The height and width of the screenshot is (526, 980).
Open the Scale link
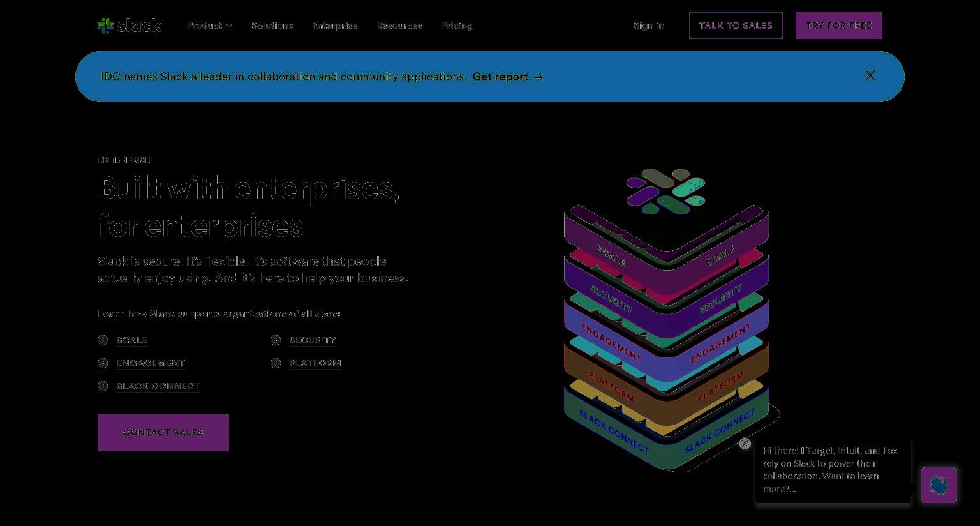(132, 340)
